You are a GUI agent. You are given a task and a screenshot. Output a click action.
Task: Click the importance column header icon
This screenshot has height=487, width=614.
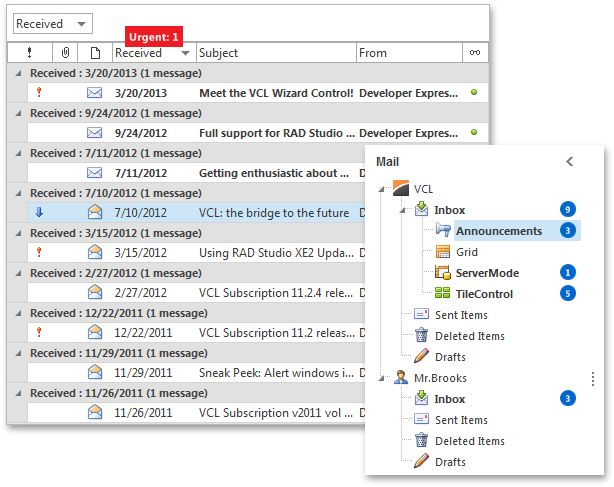[29, 52]
